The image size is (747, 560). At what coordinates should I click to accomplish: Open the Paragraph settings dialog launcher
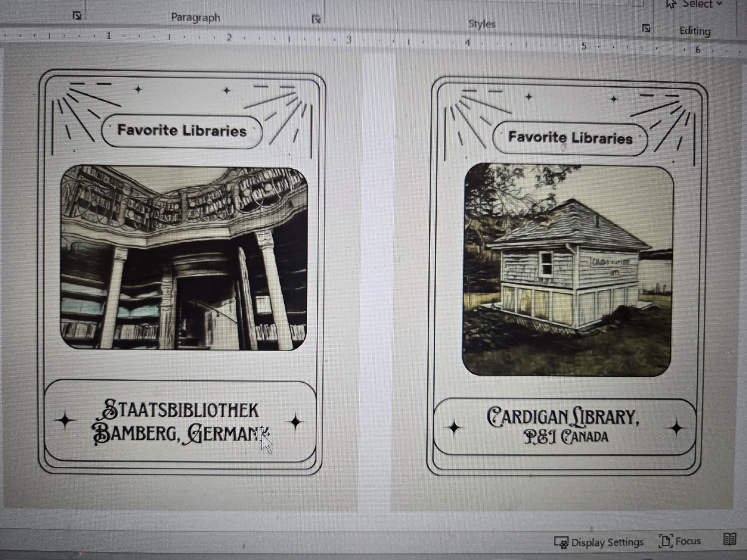[316, 19]
